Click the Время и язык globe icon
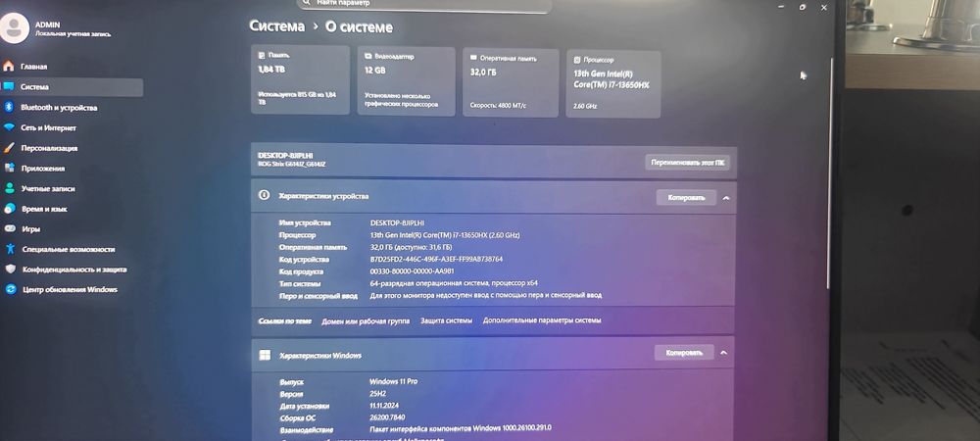 point(10,209)
